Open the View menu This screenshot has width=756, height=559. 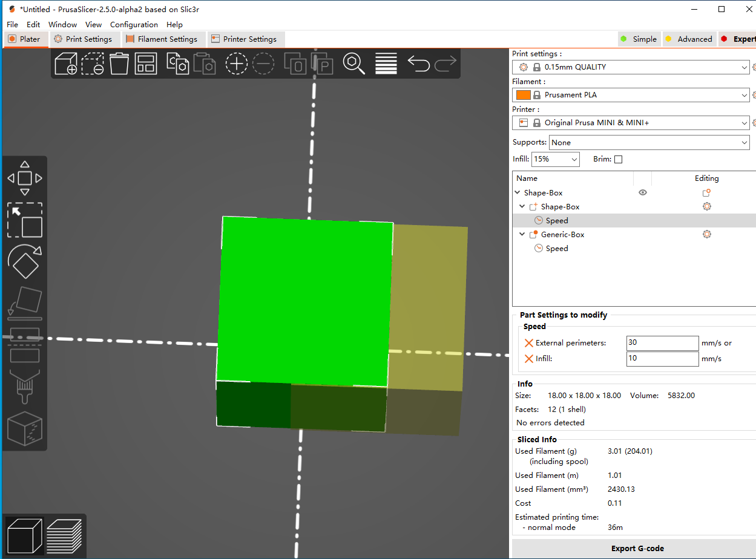tap(93, 24)
